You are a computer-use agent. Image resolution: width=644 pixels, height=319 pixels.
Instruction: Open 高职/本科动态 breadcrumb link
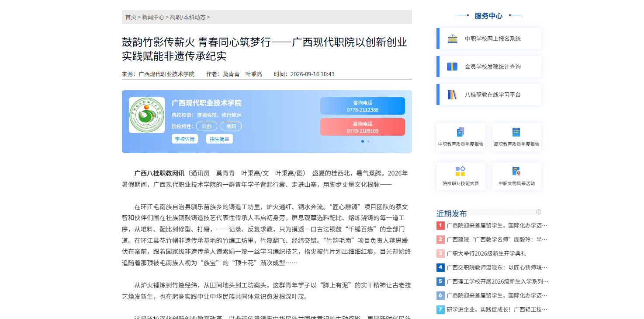click(x=187, y=17)
